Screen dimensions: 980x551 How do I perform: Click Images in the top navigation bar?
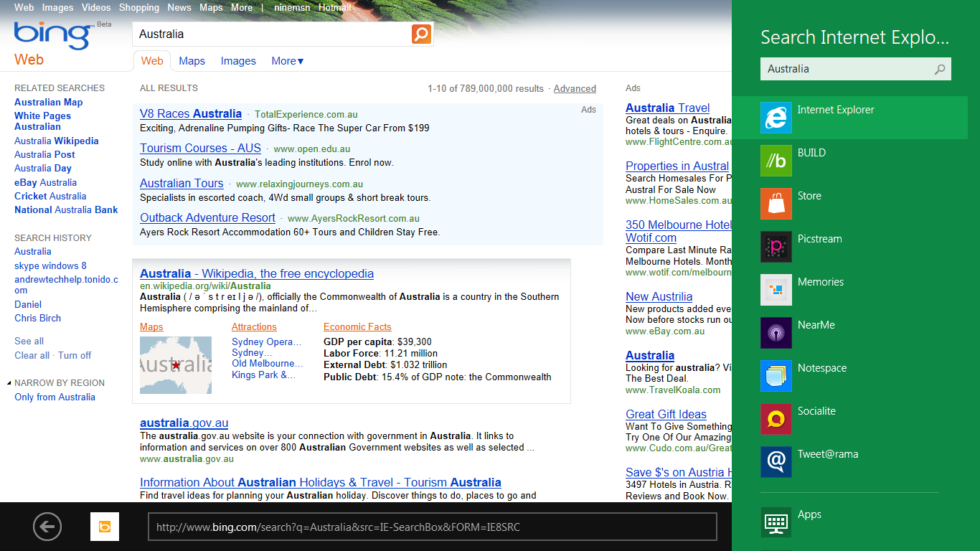point(58,7)
